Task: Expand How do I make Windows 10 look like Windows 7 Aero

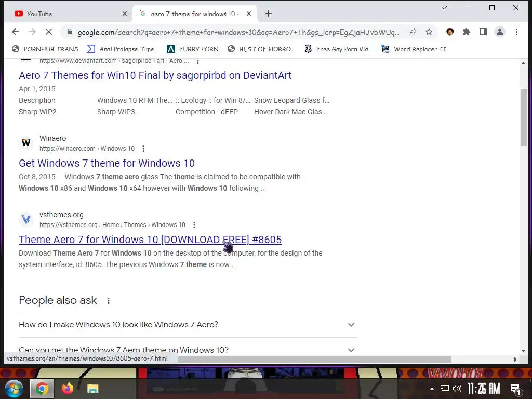Action: (x=188, y=325)
